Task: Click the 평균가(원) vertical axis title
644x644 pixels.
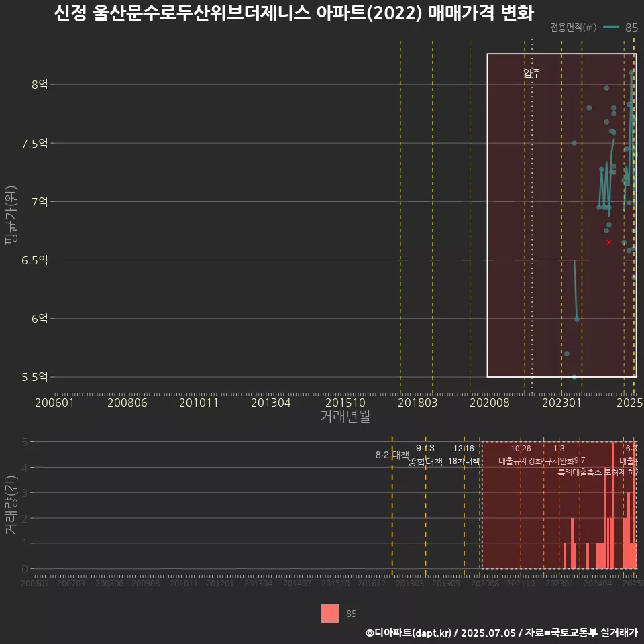Action: click(11, 215)
